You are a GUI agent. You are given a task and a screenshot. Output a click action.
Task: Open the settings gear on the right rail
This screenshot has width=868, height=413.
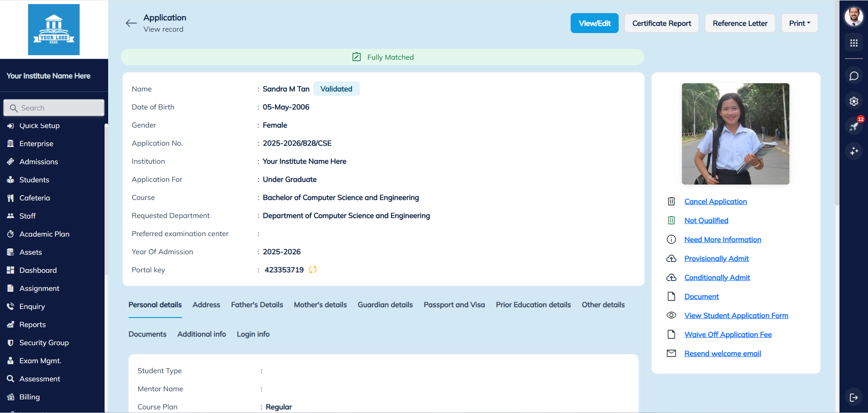(x=854, y=101)
